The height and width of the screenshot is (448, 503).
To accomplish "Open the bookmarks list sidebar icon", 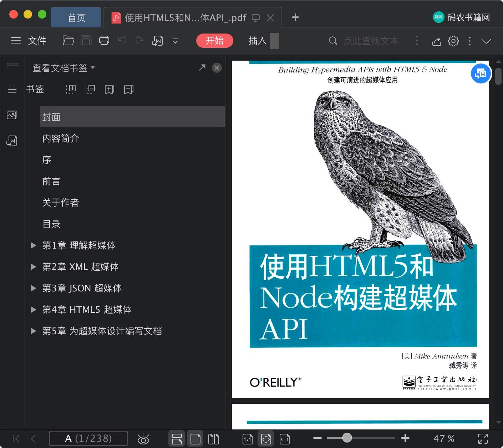I will click(x=12, y=89).
